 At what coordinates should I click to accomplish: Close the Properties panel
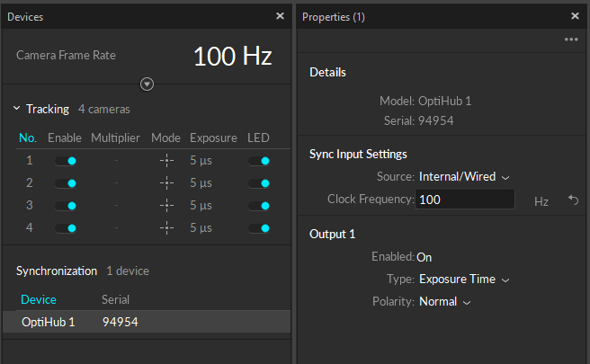[x=576, y=16]
